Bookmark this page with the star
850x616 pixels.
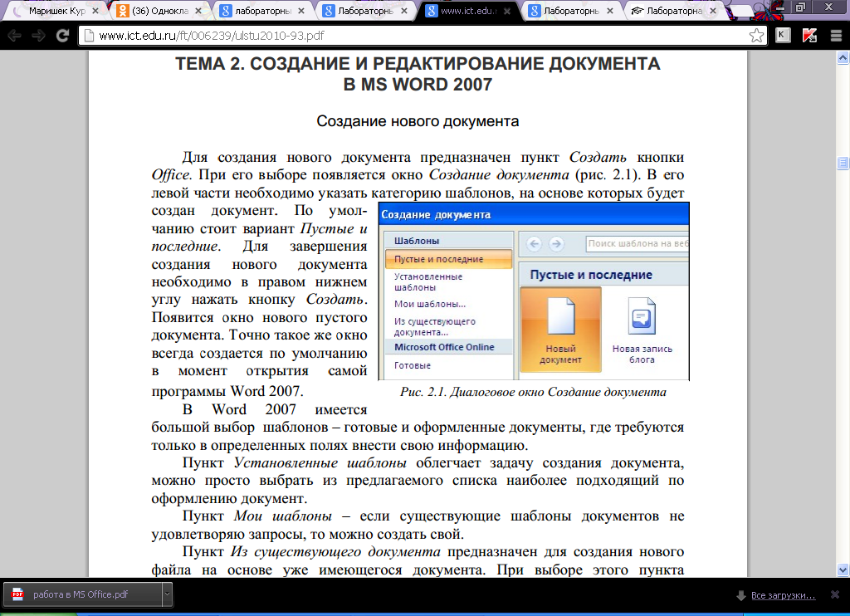[756, 36]
